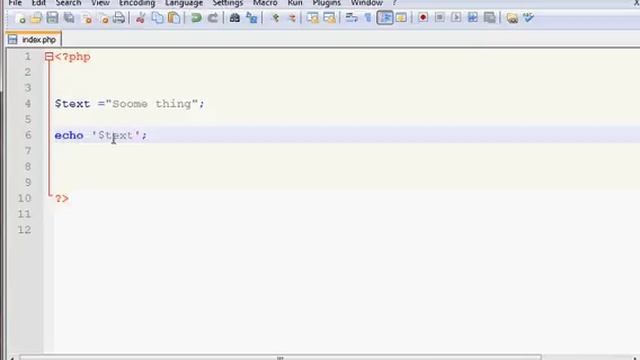Screen dimensions: 640x360
Task: Play back the recorded macro
Action: [456, 18]
